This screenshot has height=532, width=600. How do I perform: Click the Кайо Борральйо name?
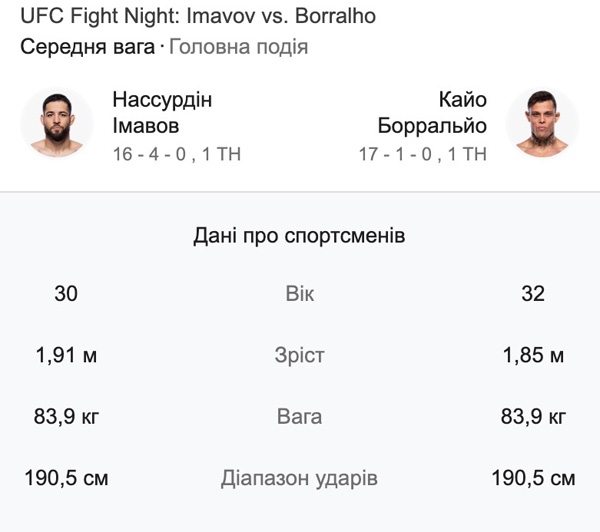pyautogui.click(x=432, y=113)
